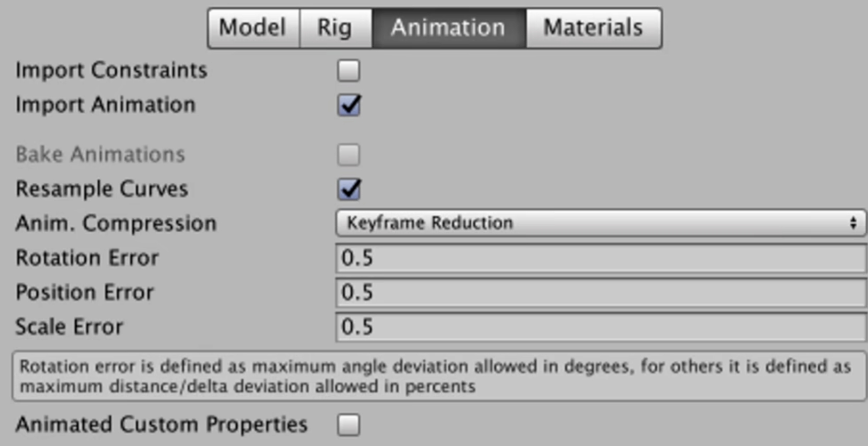Click the Rotation Error value field
868x446 pixels.
(600, 258)
